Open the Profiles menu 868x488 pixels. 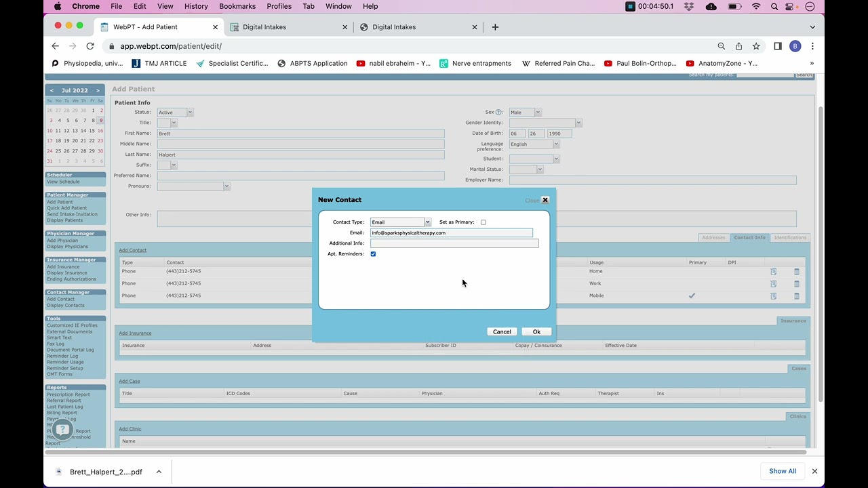(279, 6)
